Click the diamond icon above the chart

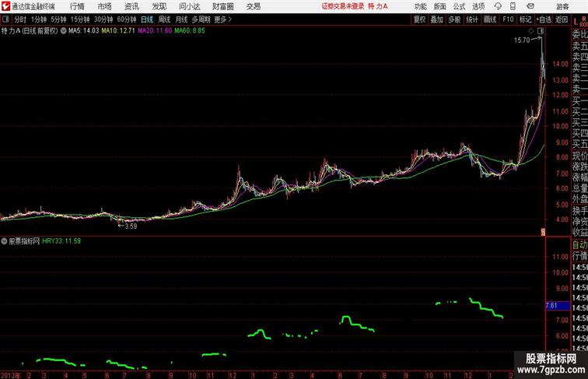pyautogui.click(x=531, y=31)
